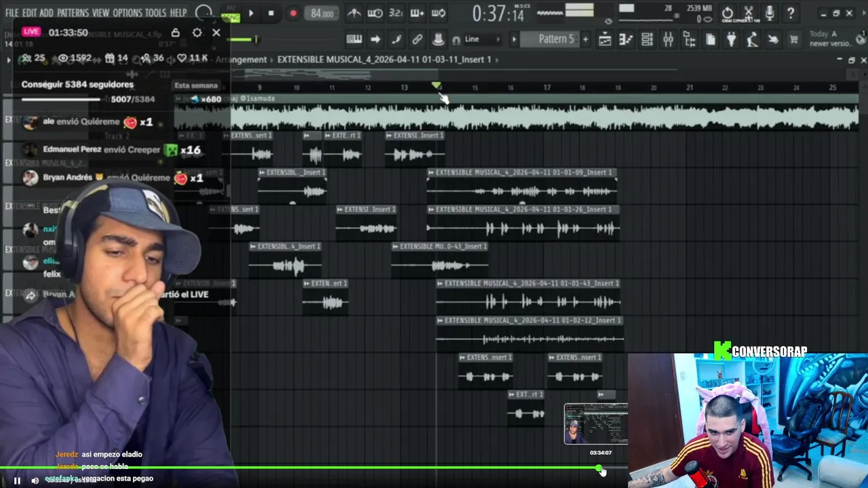Viewport: 868px width, 488px height.
Task: Click the link chain icon in toolbar
Action: tap(417, 39)
